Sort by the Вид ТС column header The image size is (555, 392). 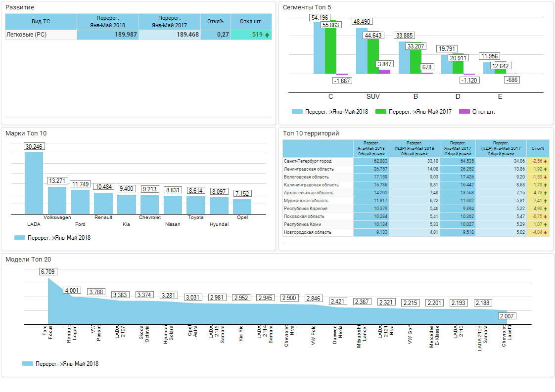point(41,22)
